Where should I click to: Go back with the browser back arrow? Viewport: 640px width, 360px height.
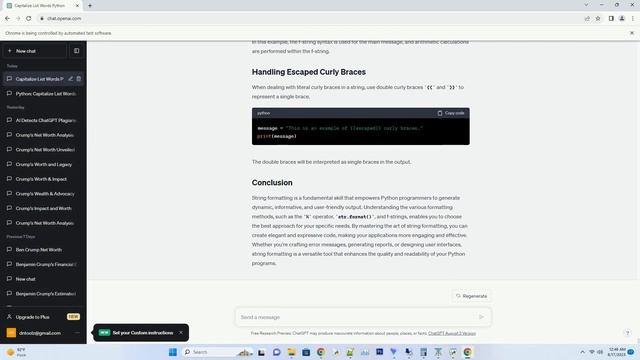click(7, 18)
